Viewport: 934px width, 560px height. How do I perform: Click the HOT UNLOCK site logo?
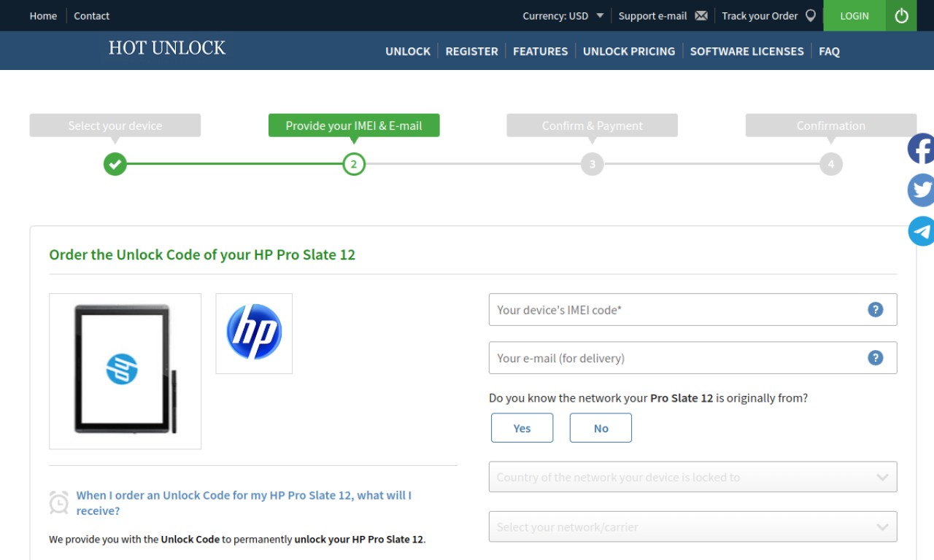point(167,48)
